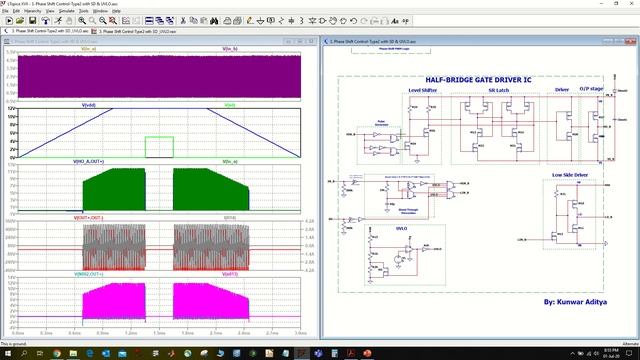The width and height of the screenshot is (640, 360).
Task: Open the Windows Start menu
Action: click(8, 353)
